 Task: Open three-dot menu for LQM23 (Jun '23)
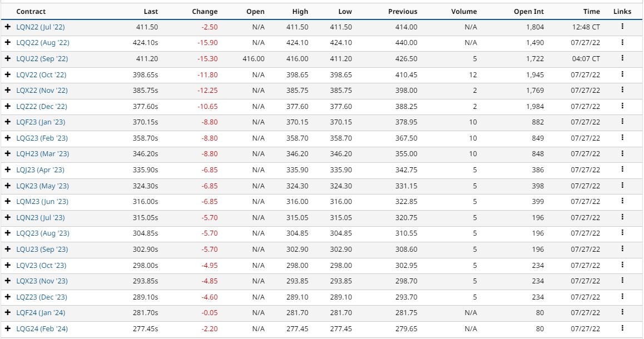coord(622,201)
